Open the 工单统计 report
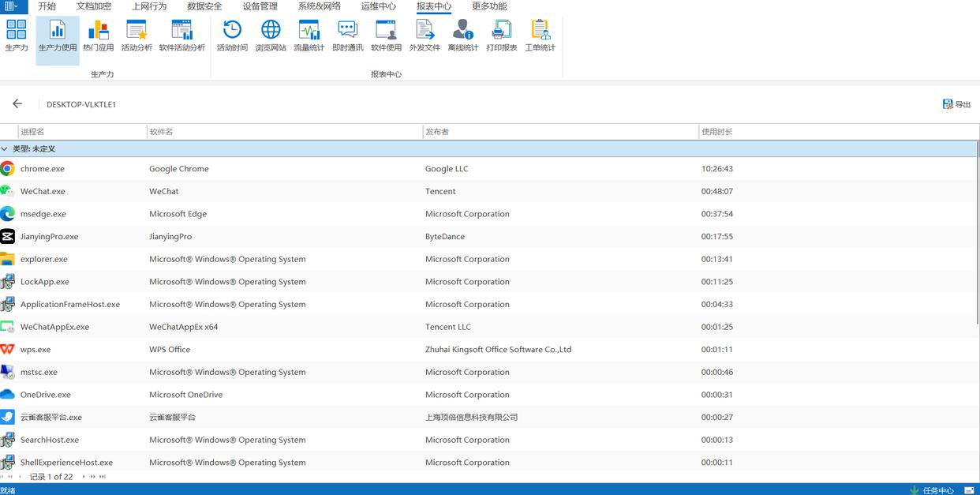Viewport: 980px width, 495px height. pos(540,36)
